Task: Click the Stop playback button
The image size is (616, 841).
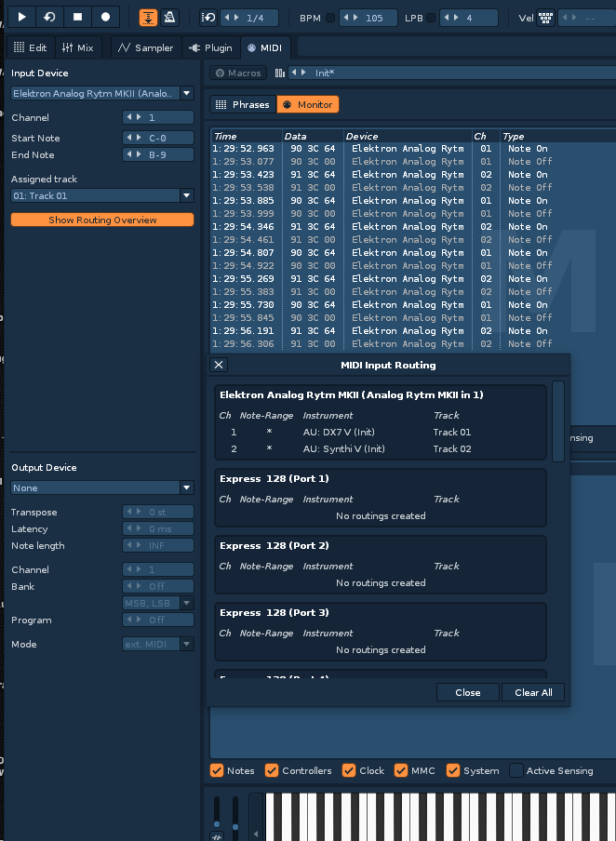Action: 77,17
